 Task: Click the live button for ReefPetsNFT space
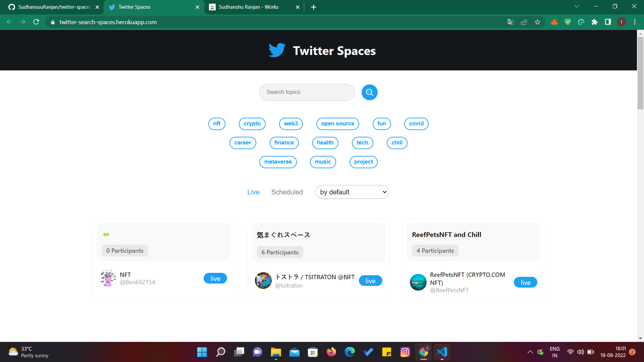[525, 283]
